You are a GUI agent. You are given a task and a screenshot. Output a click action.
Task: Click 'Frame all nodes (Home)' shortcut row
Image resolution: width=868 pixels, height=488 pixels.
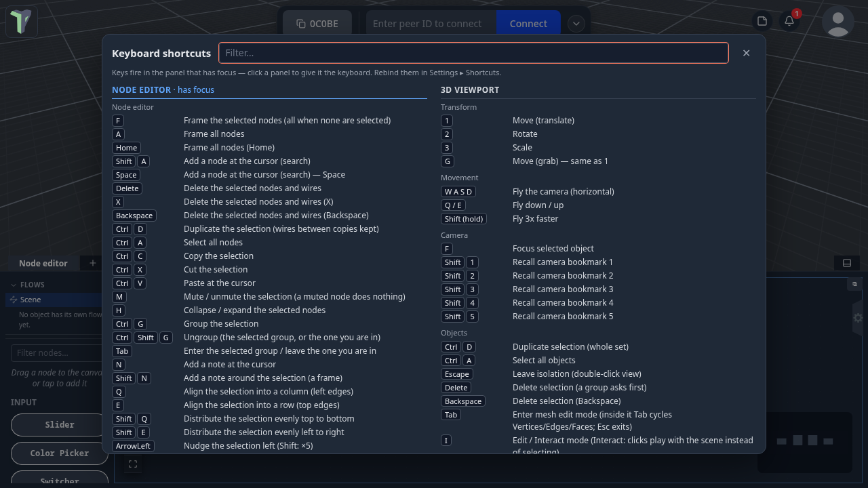pos(269,148)
